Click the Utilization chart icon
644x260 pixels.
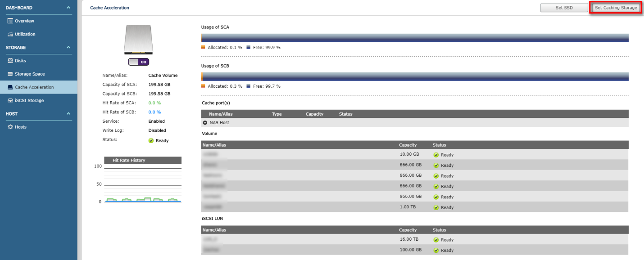click(10, 34)
